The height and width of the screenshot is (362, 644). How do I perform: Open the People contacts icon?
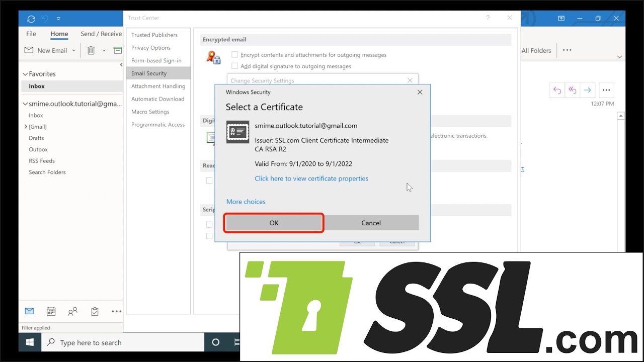click(x=72, y=311)
